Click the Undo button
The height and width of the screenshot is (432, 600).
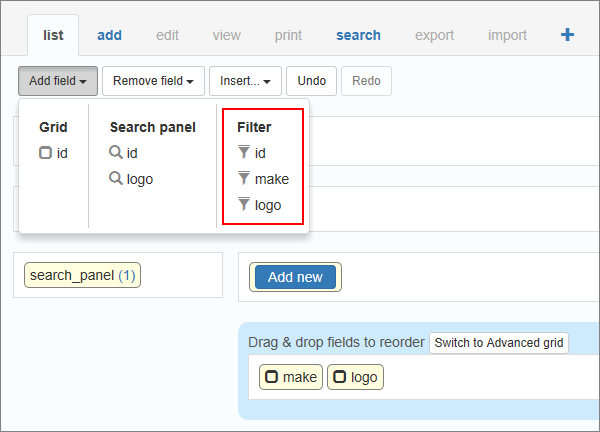[x=311, y=81]
